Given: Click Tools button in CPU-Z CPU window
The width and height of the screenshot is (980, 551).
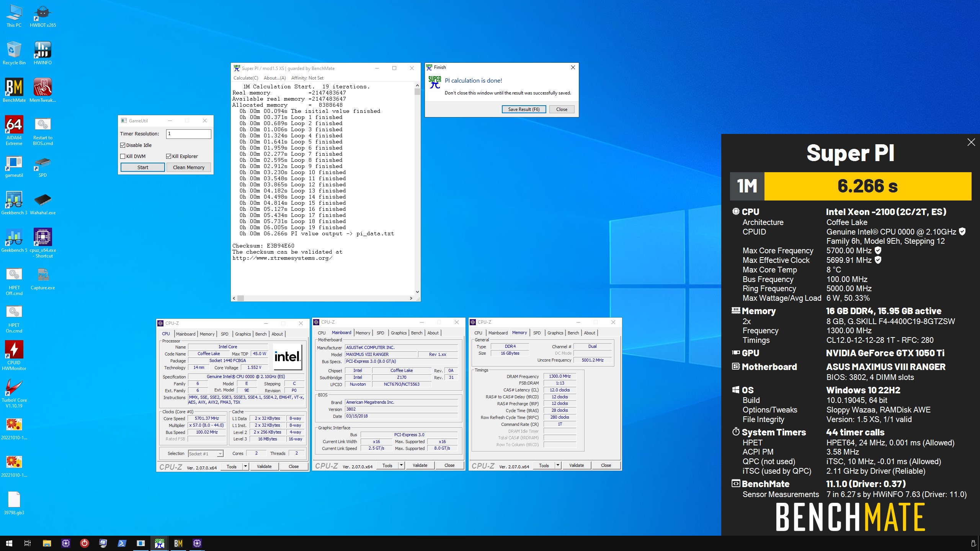Looking at the screenshot, I should 232,466.
